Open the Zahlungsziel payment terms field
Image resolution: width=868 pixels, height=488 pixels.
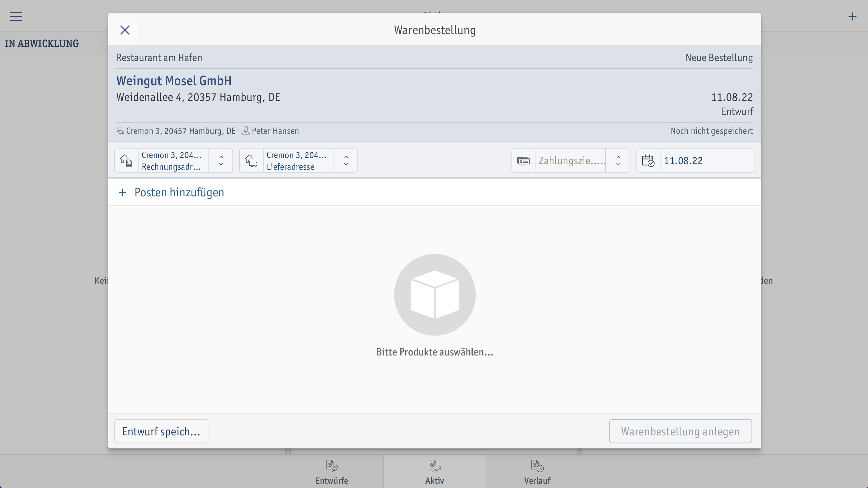[x=571, y=160]
